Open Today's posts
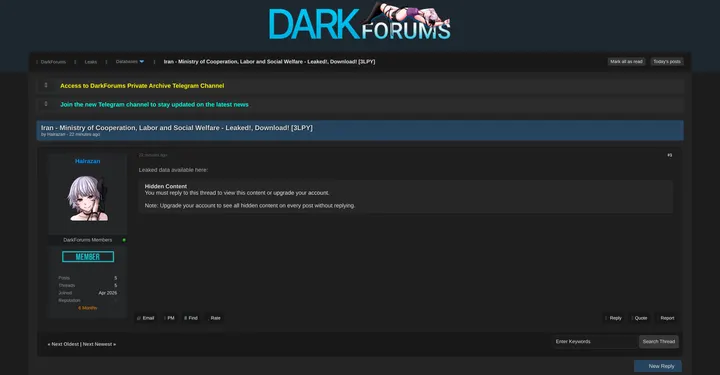 tap(667, 62)
